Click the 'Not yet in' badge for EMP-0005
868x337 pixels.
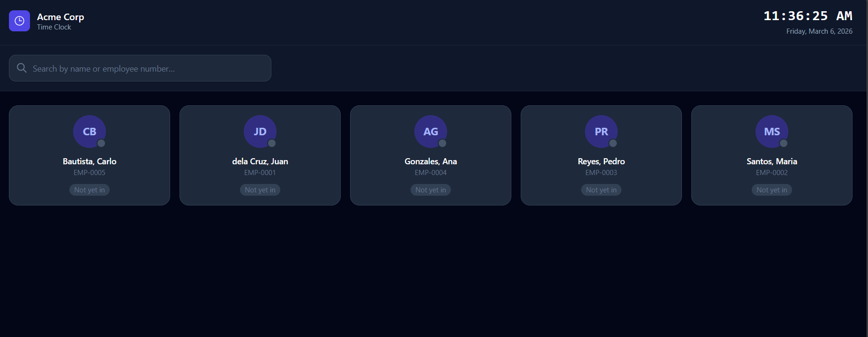click(x=90, y=190)
